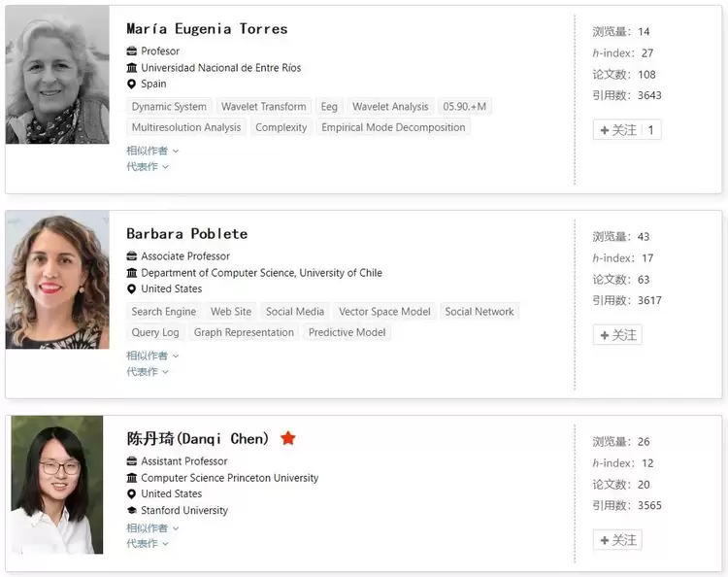728x577 pixels.
Task: Toggle follow 关注 for Barbara Poblete
Action: coord(617,335)
